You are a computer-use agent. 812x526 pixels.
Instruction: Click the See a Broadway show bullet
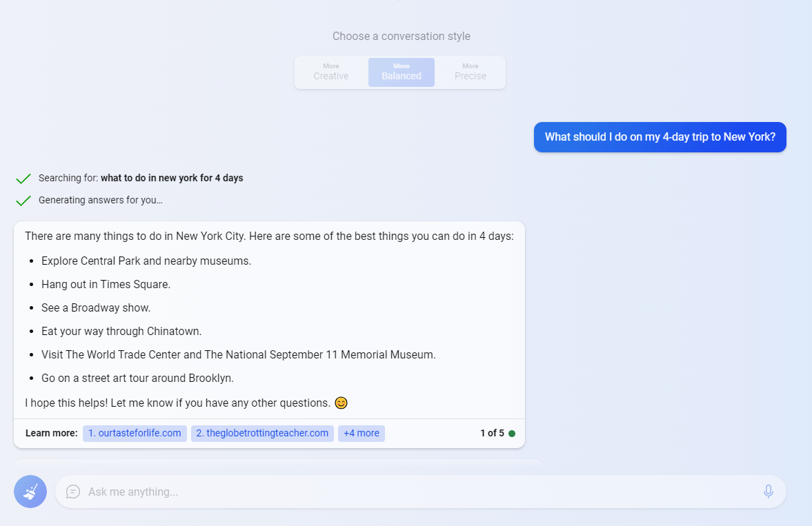click(96, 307)
